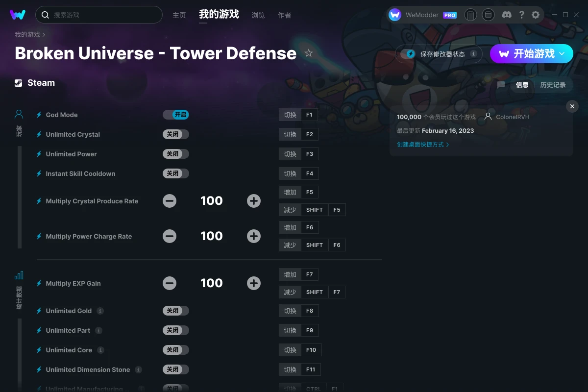Click the 创建桌面快捷方式 link
Screen dimensions: 588x392
tap(423, 145)
